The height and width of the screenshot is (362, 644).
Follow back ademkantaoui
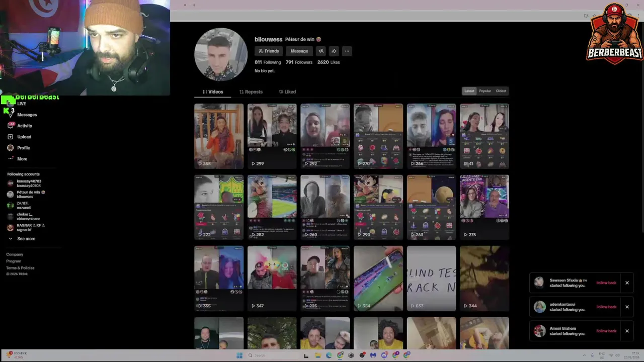coord(606,307)
